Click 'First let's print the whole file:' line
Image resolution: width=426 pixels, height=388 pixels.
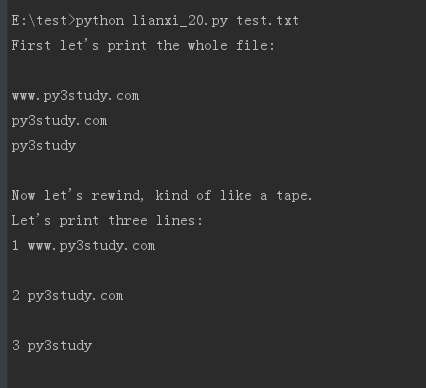[x=143, y=46]
